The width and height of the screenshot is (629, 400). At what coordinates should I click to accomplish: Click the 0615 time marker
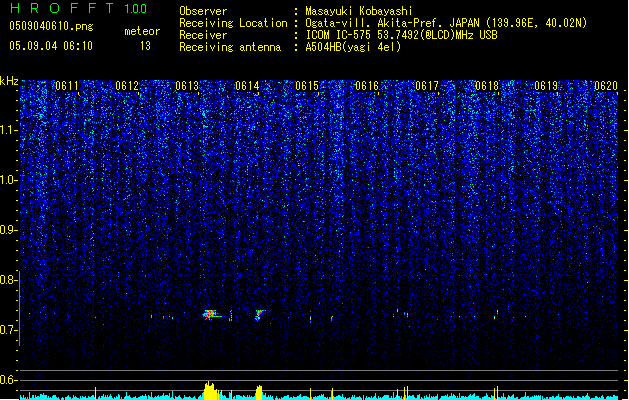(x=307, y=86)
